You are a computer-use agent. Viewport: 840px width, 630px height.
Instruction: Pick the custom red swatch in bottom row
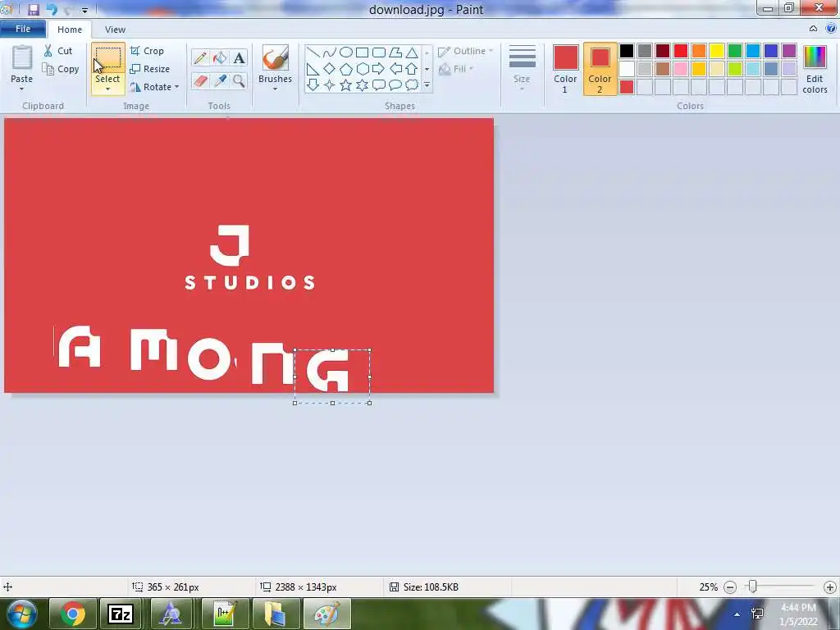626,87
